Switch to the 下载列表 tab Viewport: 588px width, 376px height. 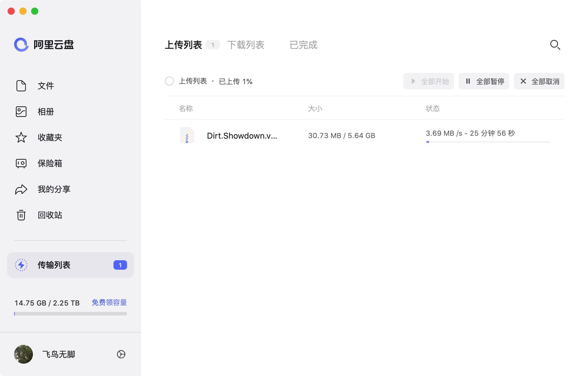[x=246, y=45]
